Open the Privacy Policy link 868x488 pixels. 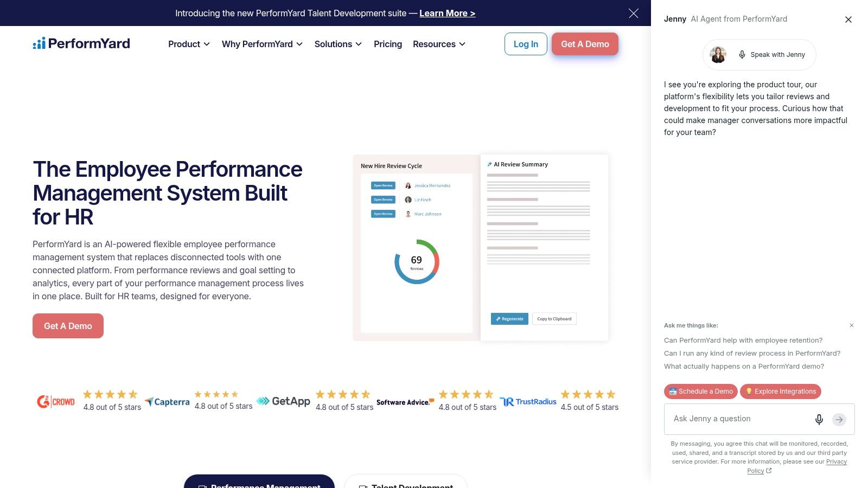coord(796,466)
